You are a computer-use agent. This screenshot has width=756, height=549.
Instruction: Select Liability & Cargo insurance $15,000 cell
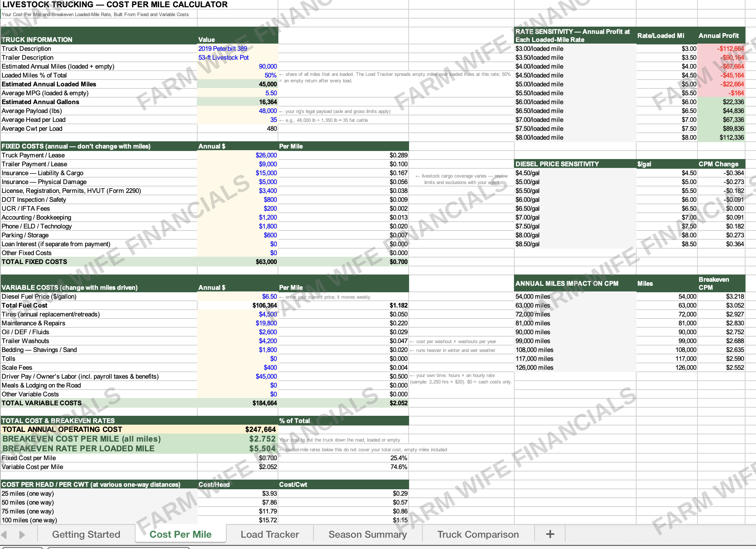tap(238, 173)
